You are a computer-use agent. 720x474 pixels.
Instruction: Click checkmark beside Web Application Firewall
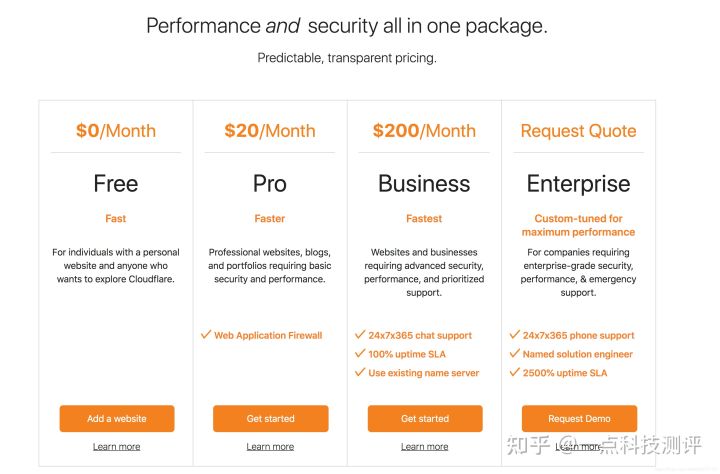click(x=206, y=335)
